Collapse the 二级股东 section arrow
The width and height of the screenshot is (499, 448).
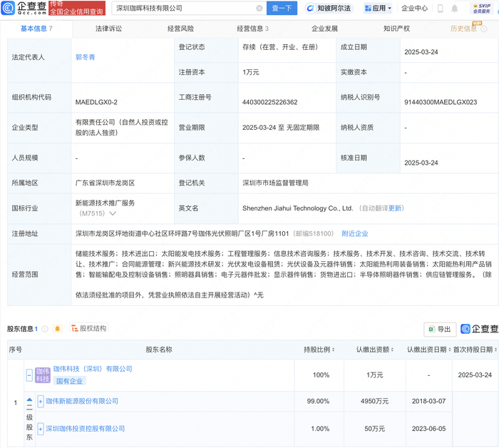[29, 399]
